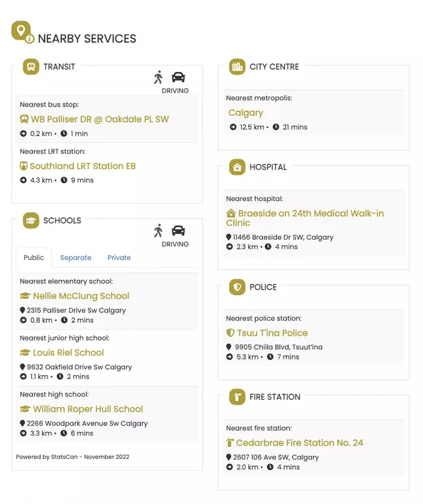Viewport: 423px width, 504px height.
Task: Click the Hospital section icon
Action: click(237, 167)
